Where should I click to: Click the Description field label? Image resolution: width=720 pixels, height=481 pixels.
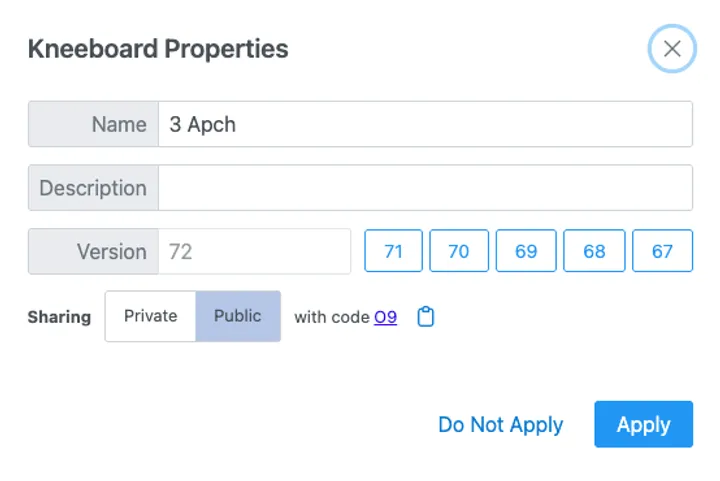tap(93, 188)
